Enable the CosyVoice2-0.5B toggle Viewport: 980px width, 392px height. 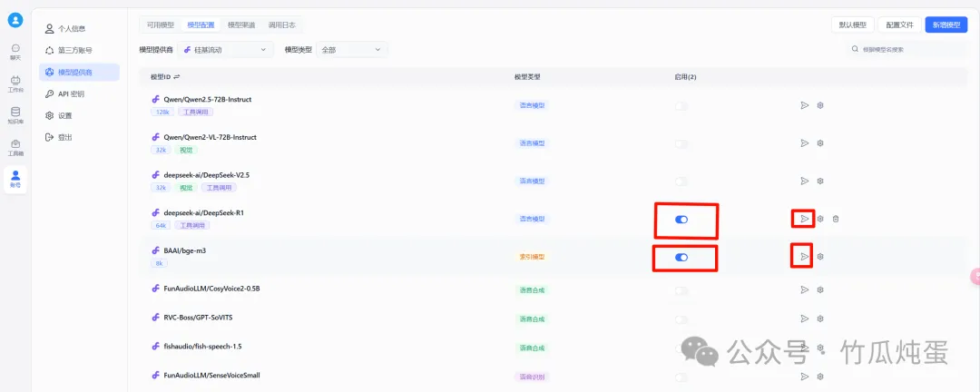pos(681,290)
